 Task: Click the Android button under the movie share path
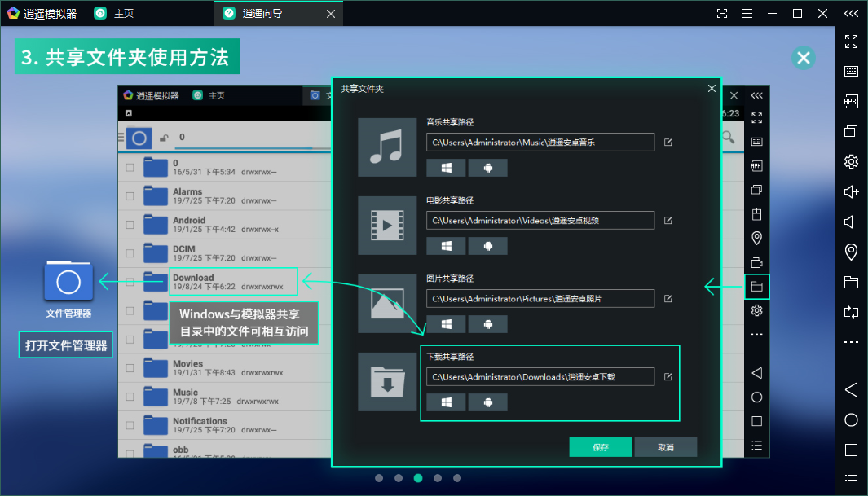487,246
